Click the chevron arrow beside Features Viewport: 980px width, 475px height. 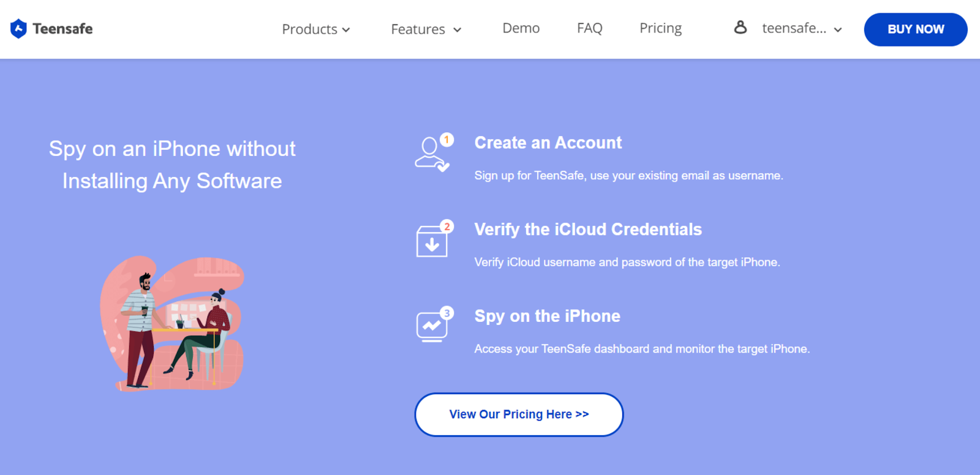457,30
